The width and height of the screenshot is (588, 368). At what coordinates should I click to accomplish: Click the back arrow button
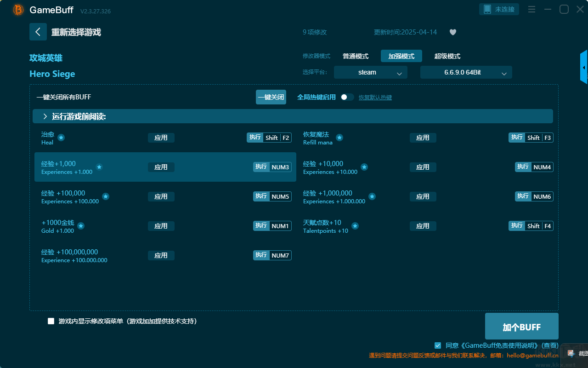coord(38,32)
